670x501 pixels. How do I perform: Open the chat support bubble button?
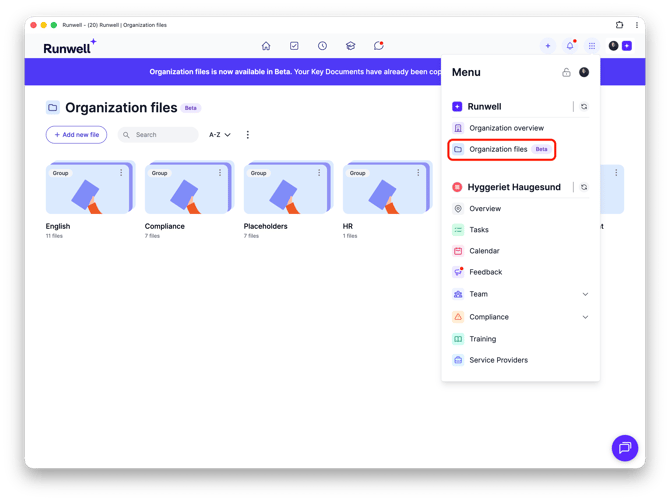[625, 448]
